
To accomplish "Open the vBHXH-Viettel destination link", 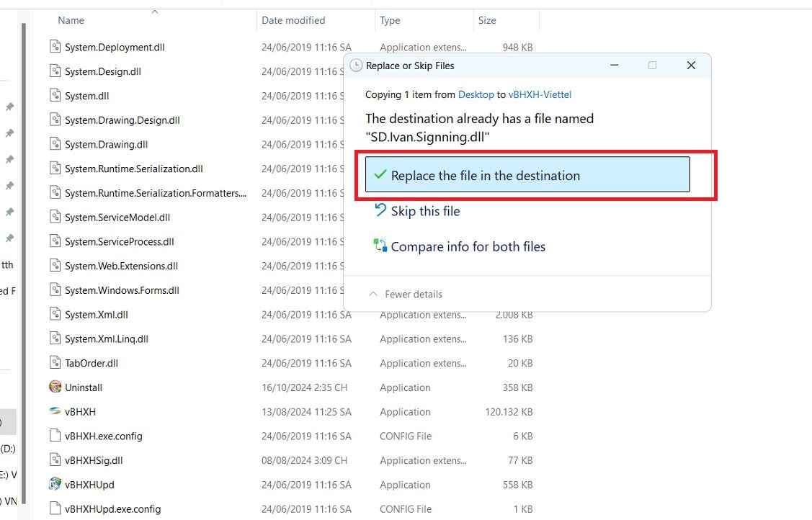I will pos(540,94).
